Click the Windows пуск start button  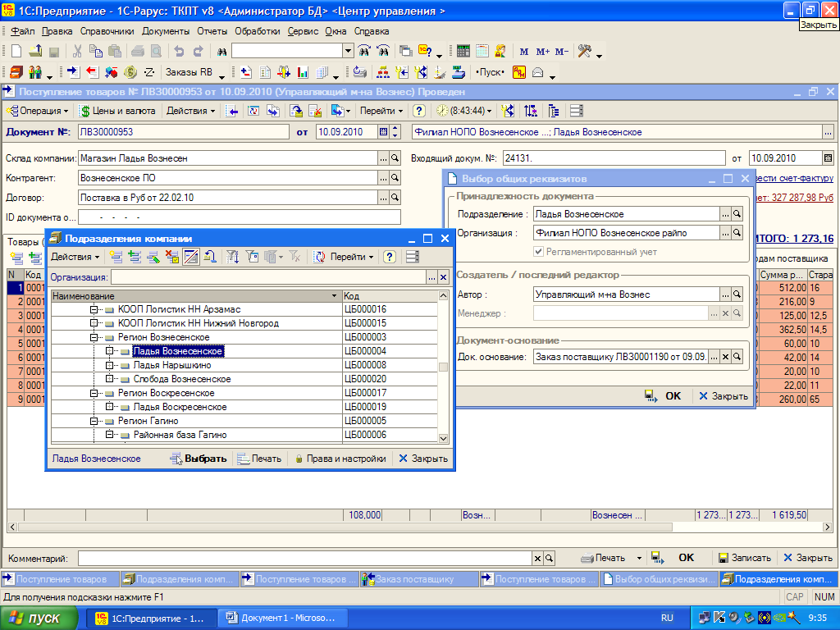click(x=39, y=619)
